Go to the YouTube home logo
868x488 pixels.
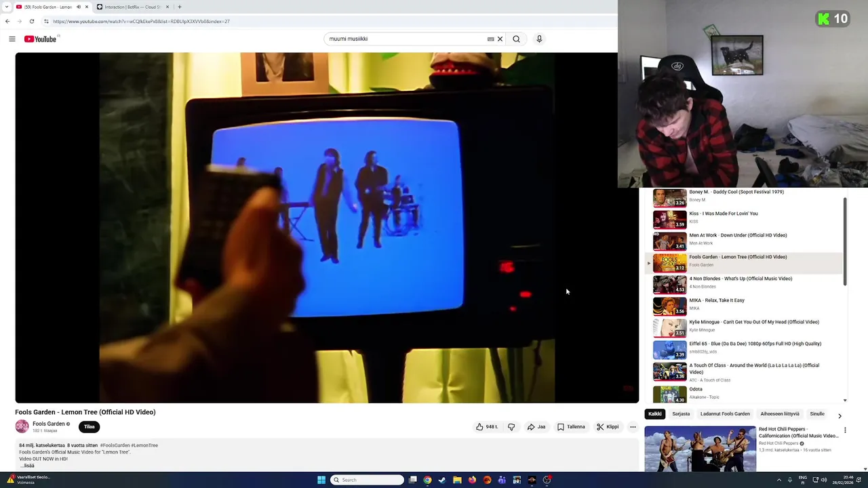pyautogui.click(x=41, y=39)
